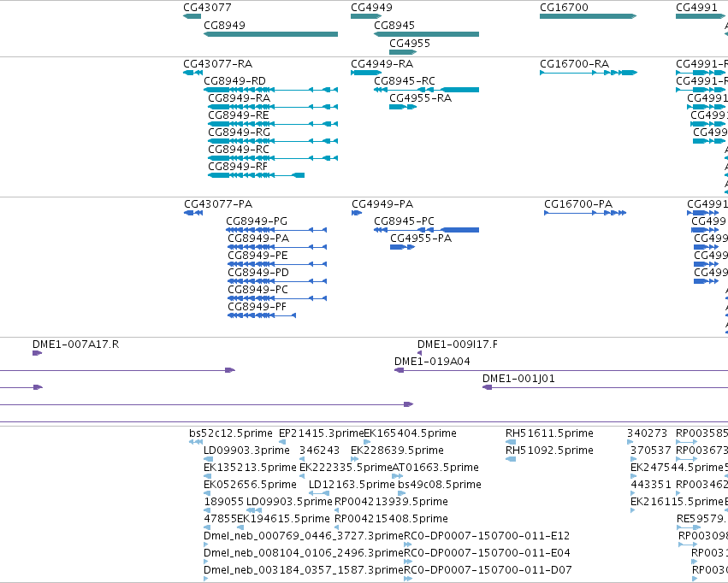This screenshot has height=583, width=728.
Task: Select transcript CG8949-RA label
Action: [x=239, y=97]
